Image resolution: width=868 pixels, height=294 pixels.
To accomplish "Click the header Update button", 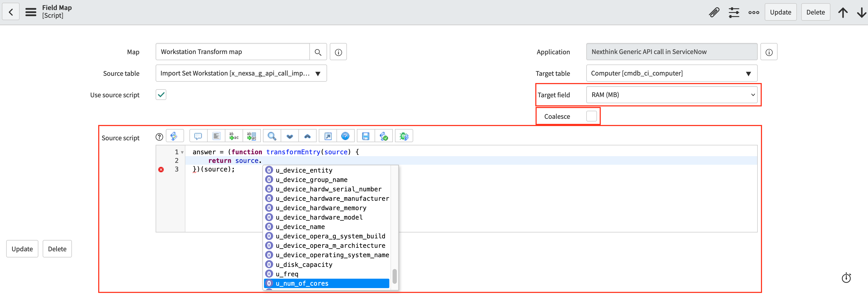I will coord(780,12).
